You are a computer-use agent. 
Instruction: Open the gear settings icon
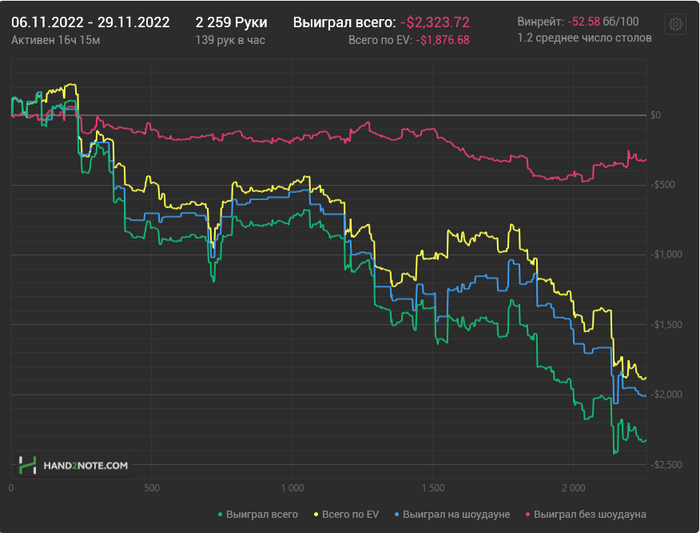(675, 24)
